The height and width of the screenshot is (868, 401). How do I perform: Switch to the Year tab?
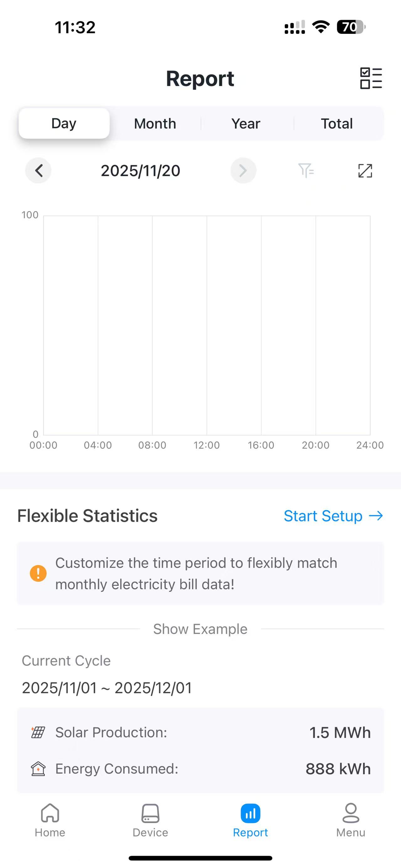tap(246, 124)
